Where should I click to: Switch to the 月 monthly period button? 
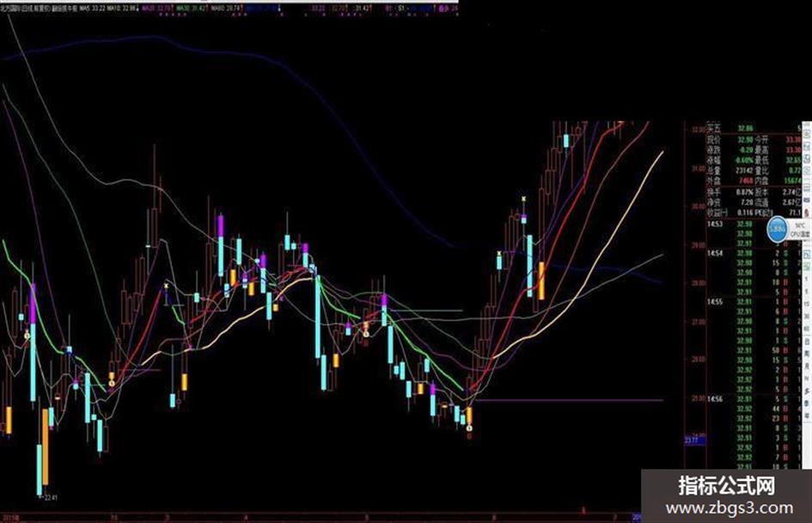pyautogui.click(x=807, y=367)
